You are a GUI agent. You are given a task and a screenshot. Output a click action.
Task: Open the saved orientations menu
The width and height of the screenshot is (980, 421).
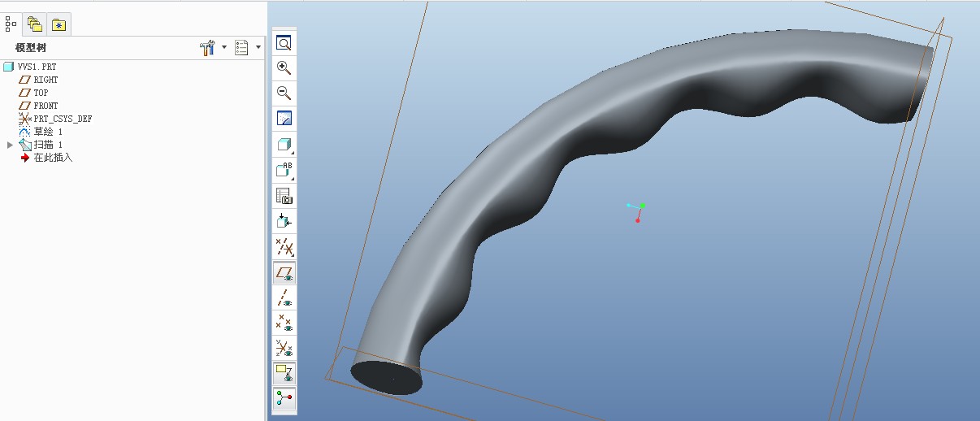284,170
